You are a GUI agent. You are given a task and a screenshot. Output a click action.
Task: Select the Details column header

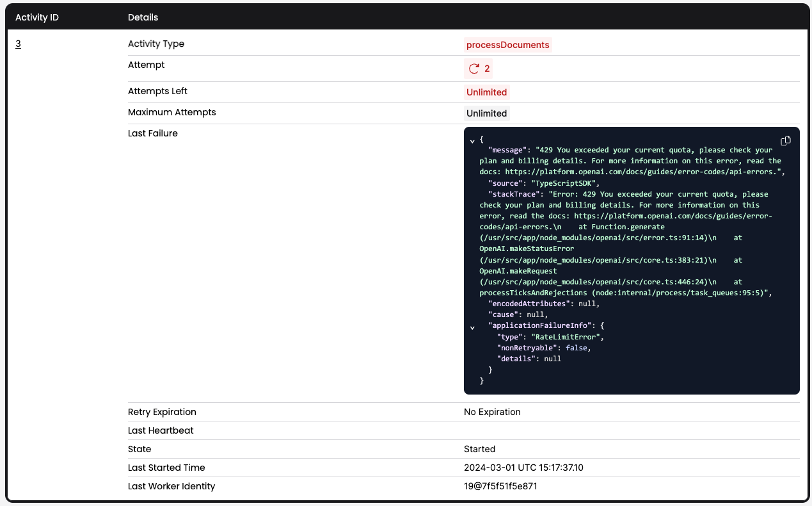point(143,17)
